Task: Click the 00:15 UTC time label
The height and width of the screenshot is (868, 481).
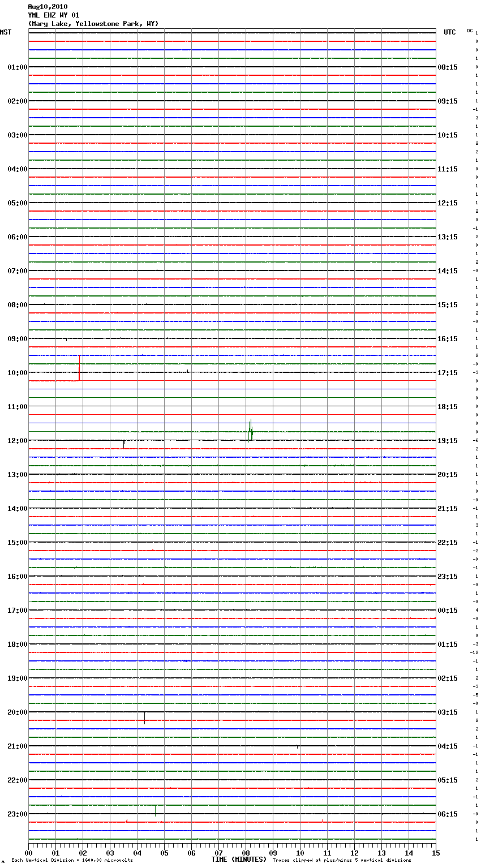Action: tap(448, 611)
